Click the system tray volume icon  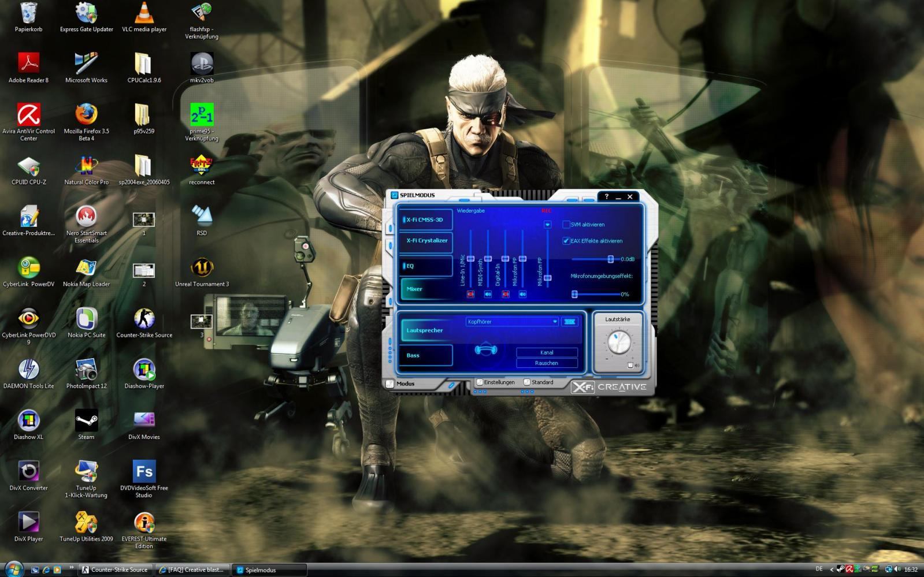pos(897,569)
